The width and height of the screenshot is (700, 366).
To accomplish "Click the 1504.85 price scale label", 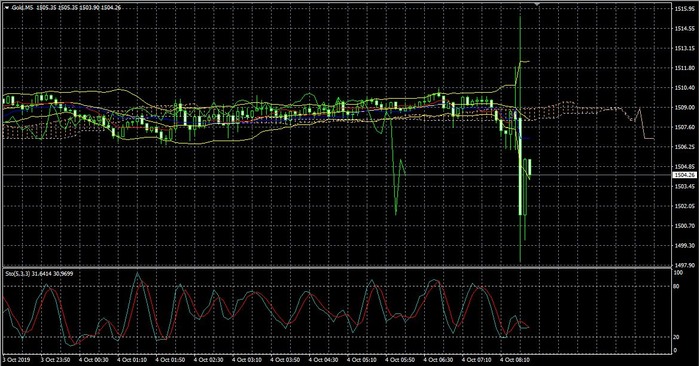I will 684,166.
